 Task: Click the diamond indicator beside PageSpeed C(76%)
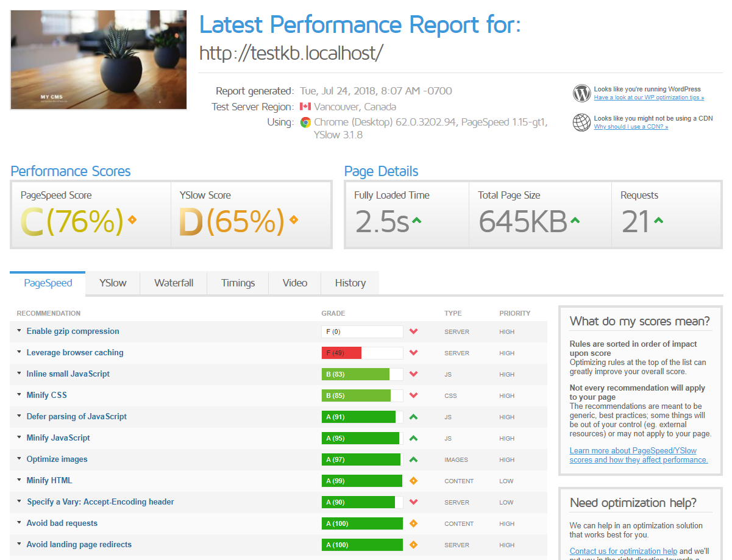132,219
